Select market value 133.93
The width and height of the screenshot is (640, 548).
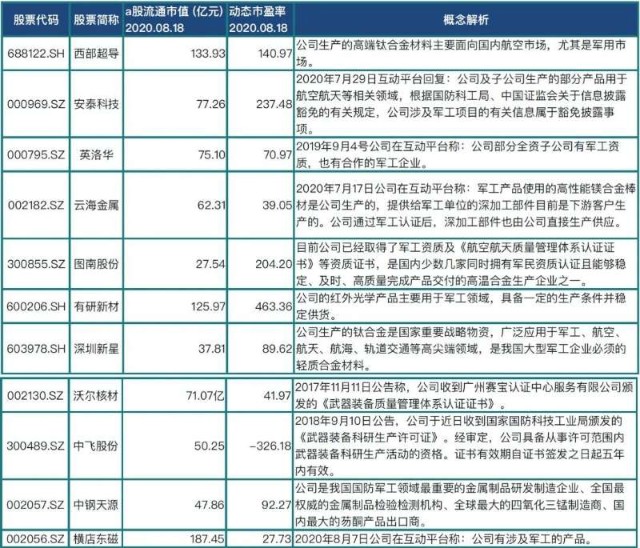pyautogui.click(x=208, y=53)
